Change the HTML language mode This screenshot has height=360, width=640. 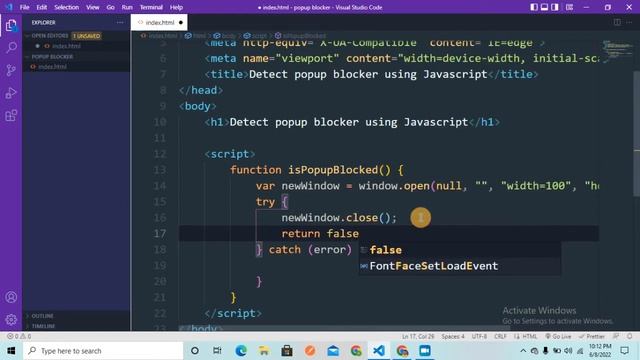coord(529,336)
